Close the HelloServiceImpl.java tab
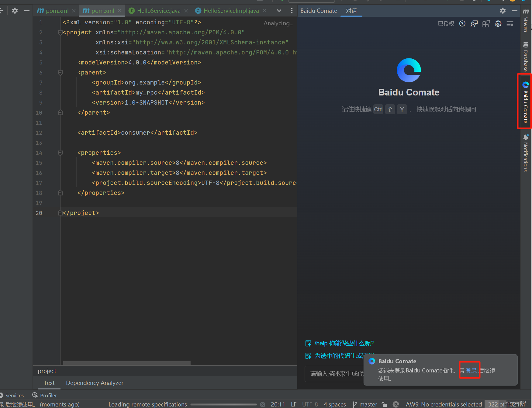This screenshot has height=408, width=532. pos(264,11)
